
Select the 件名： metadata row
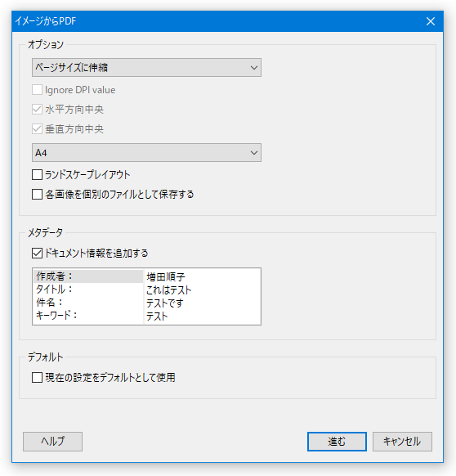[x=88, y=303]
